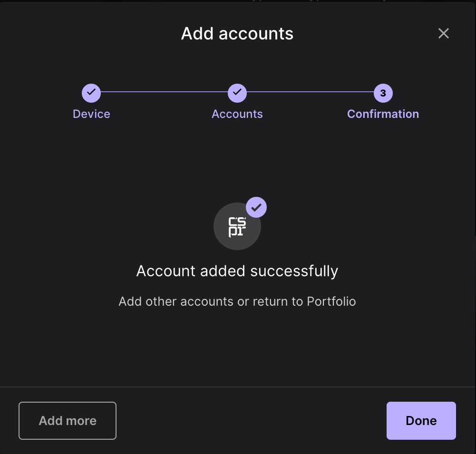Click the Add accounts dialog title
Viewport: 476px width, 454px height.
click(237, 33)
